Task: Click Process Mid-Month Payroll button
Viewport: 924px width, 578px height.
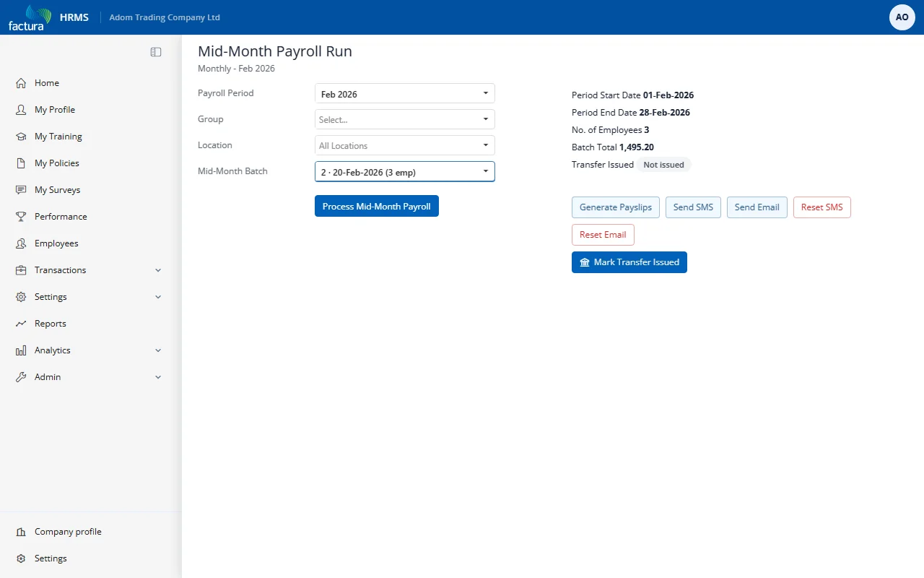Action: tap(377, 206)
